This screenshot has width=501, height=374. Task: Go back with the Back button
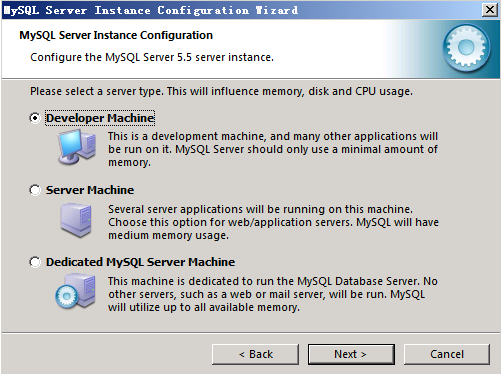click(x=255, y=354)
